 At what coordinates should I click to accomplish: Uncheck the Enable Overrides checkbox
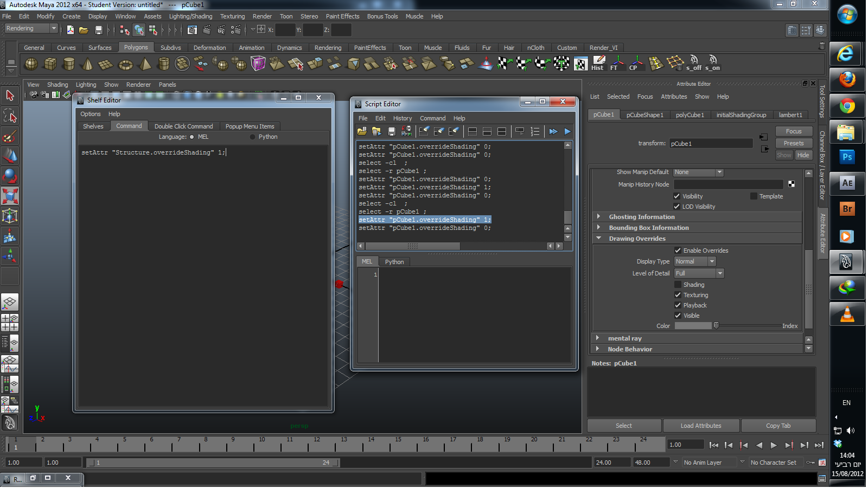(678, 251)
